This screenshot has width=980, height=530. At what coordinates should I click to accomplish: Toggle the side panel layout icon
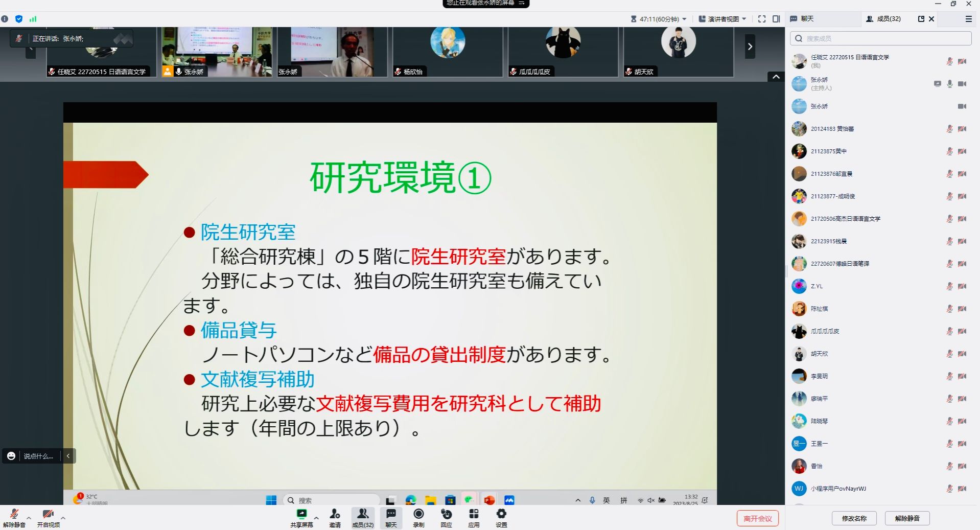click(776, 19)
